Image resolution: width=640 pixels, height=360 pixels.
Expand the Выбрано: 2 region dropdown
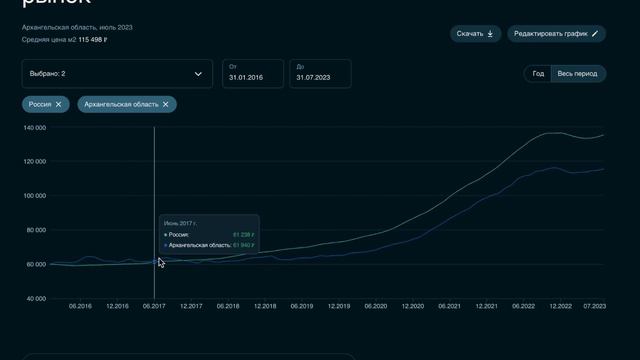point(117,74)
